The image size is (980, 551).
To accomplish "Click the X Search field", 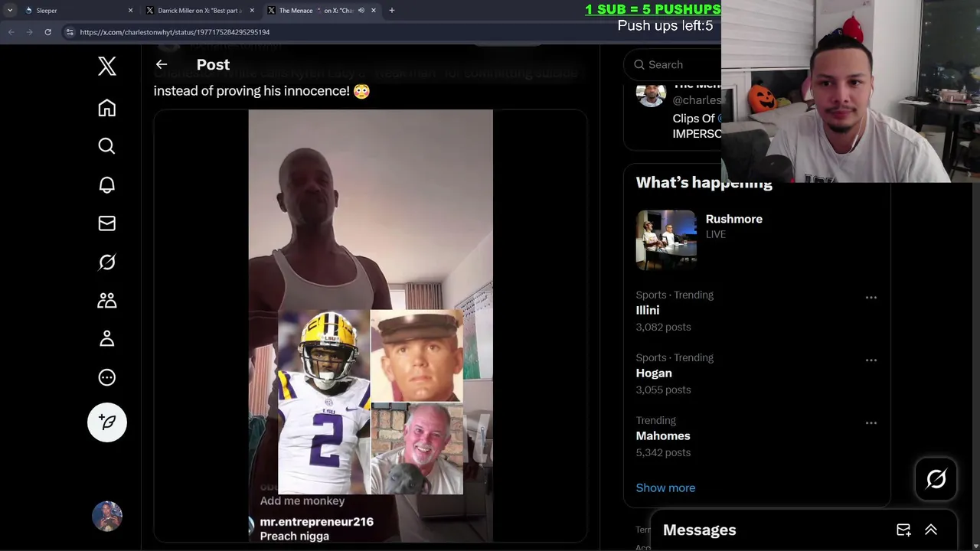I will (672, 65).
